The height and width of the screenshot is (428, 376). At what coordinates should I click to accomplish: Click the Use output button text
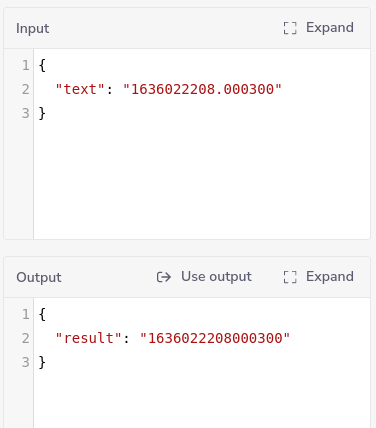coord(216,277)
